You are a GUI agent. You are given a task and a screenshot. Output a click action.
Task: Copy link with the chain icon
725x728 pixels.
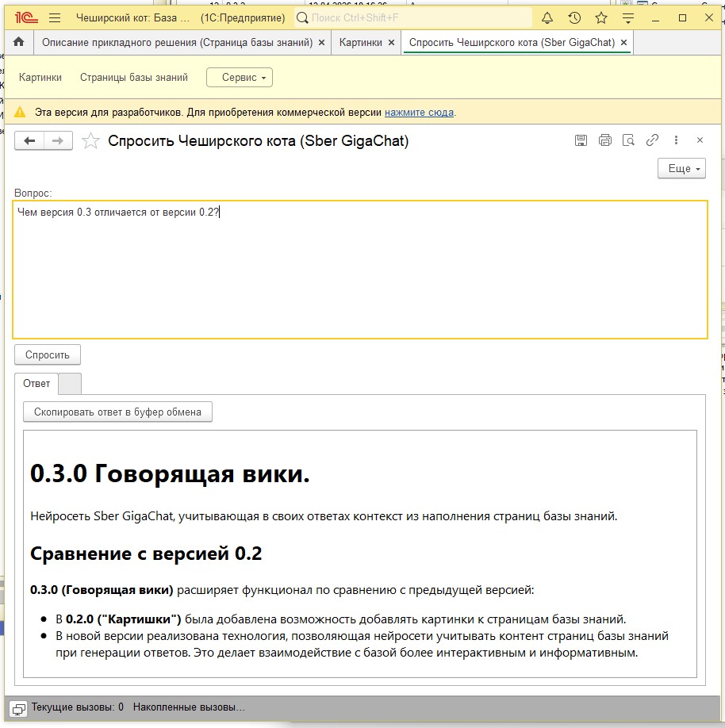[652, 140]
